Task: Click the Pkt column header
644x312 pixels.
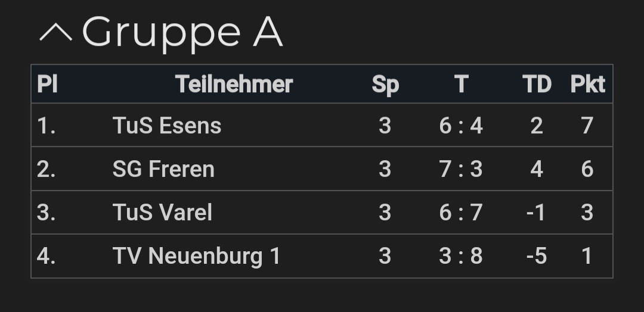Action: tap(588, 84)
